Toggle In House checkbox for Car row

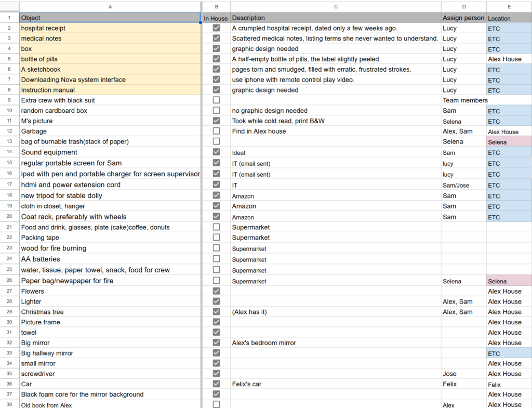216,384
